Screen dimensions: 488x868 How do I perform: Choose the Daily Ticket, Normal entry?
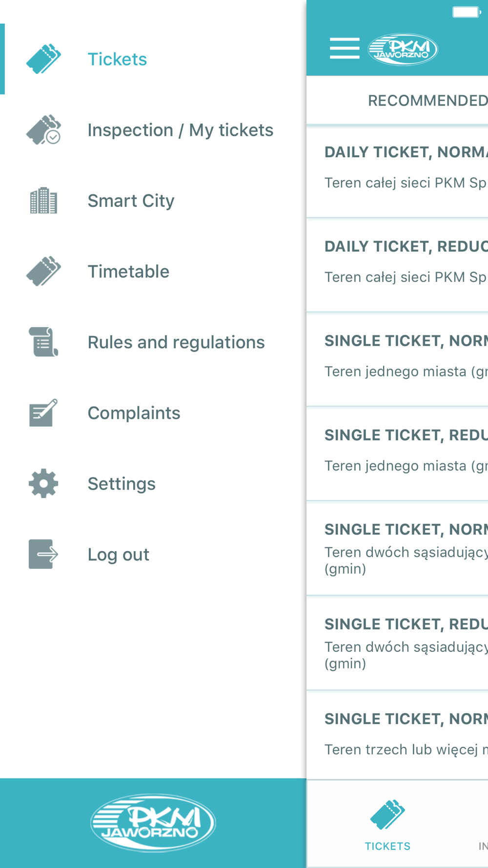click(405, 167)
